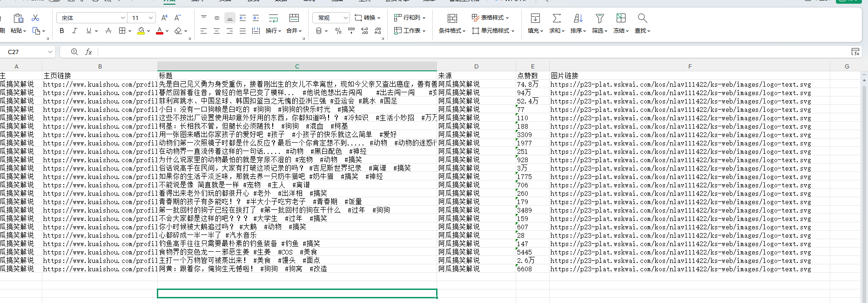Click the Copy icon
This screenshot has height=303, width=868.
pyautogui.click(x=36, y=31)
